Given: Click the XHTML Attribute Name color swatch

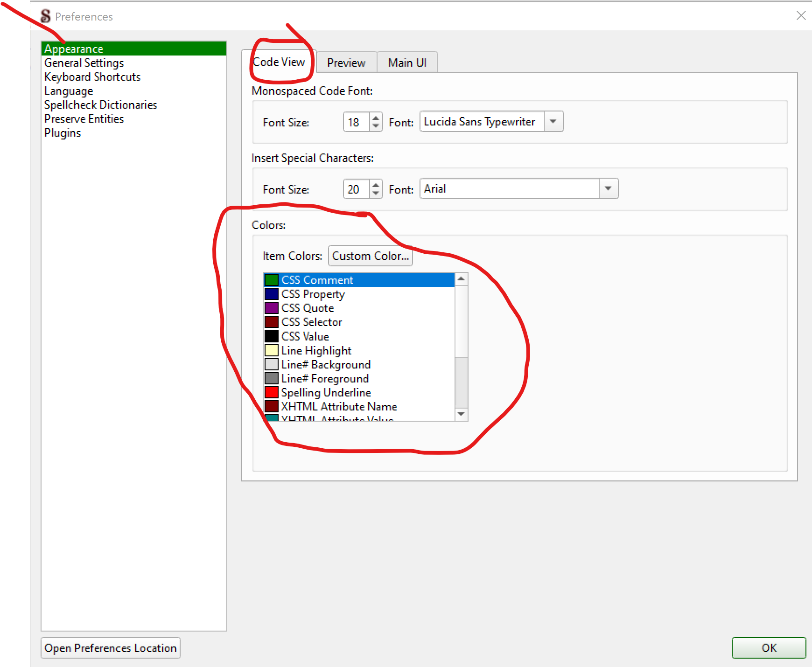Looking at the screenshot, I should (272, 406).
